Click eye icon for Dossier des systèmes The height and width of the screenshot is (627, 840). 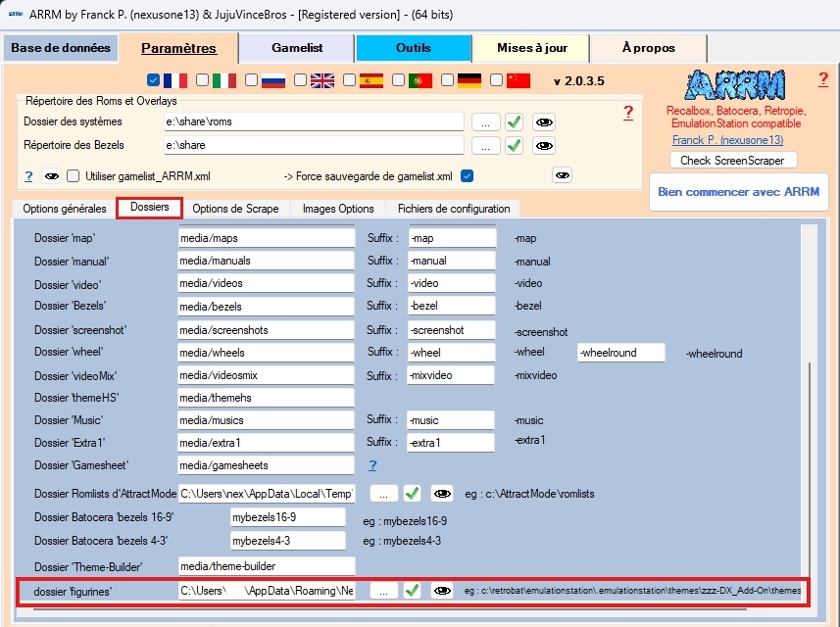coord(543,122)
